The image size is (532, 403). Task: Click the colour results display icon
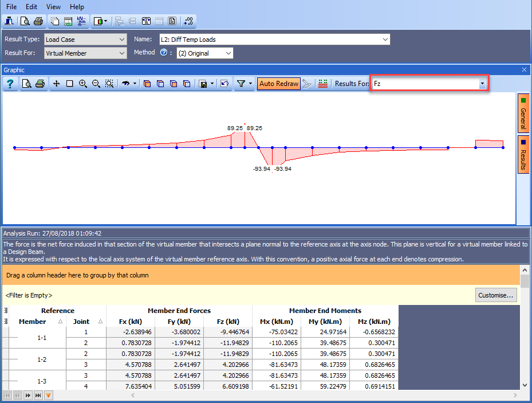pyautogui.click(x=98, y=21)
